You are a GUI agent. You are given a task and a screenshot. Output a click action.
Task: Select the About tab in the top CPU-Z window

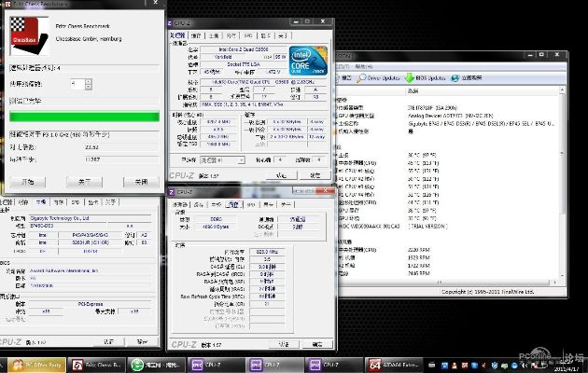click(283, 36)
